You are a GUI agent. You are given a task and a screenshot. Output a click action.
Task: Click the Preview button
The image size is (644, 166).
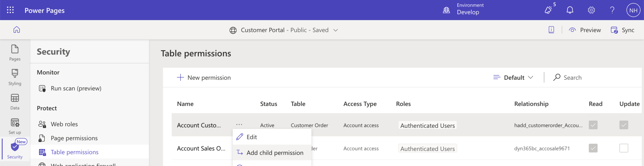point(585,30)
